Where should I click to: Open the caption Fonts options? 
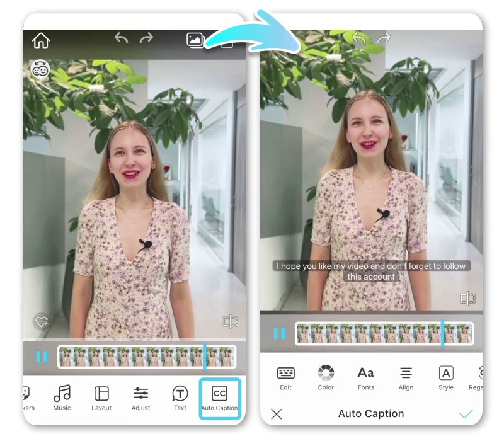click(366, 373)
